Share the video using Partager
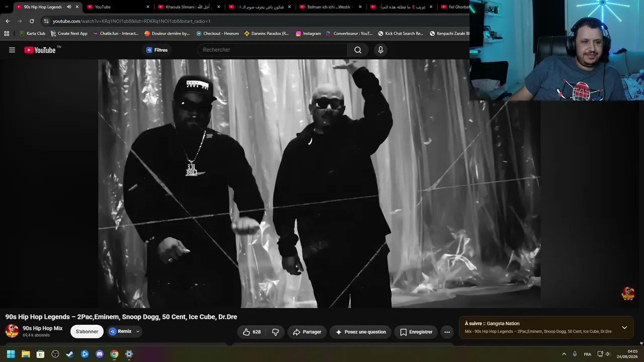The image size is (644, 362). [x=307, y=332]
